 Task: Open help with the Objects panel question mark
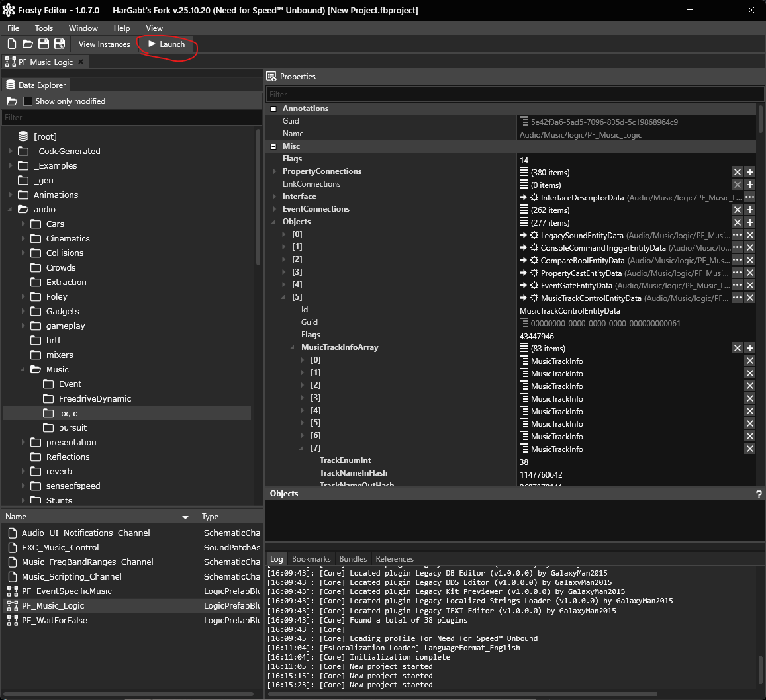click(x=759, y=494)
